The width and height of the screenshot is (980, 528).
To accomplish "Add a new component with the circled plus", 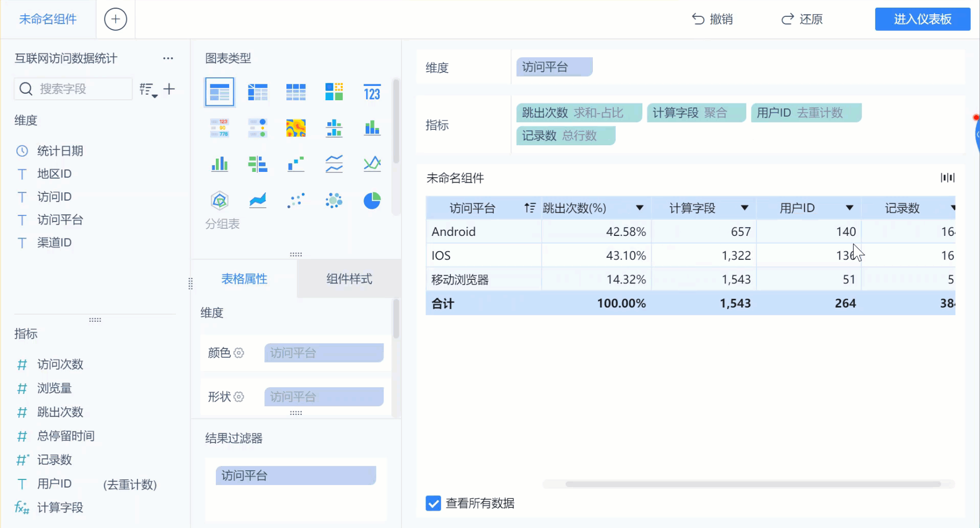I will pos(116,19).
